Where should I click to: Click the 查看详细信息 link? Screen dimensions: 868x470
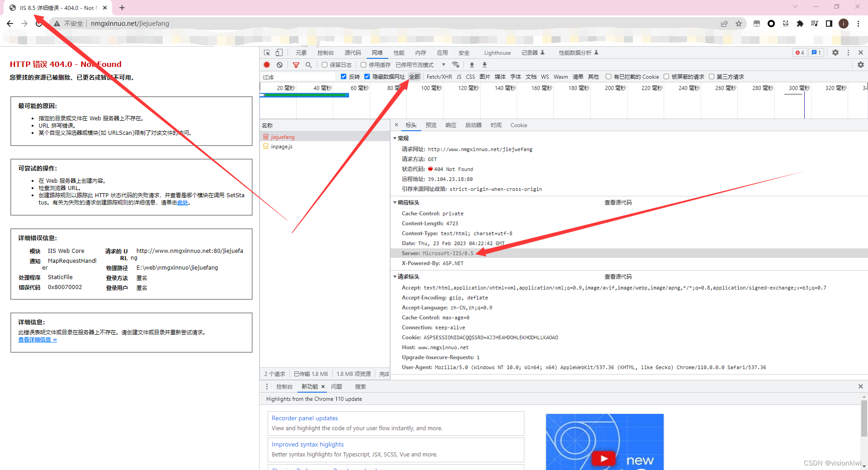(38, 339)
